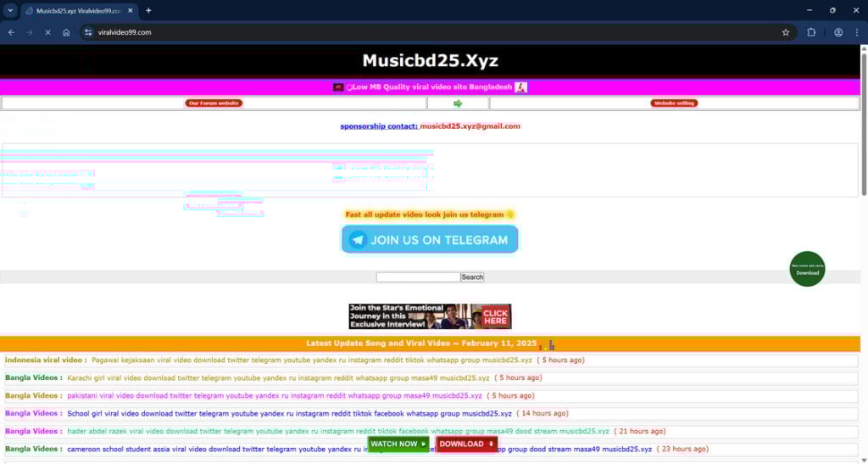This screenshot has width=868, height=464.
Task: Click the '( 21 hours ago)' timestamp
Action: [x=640, y=431]
